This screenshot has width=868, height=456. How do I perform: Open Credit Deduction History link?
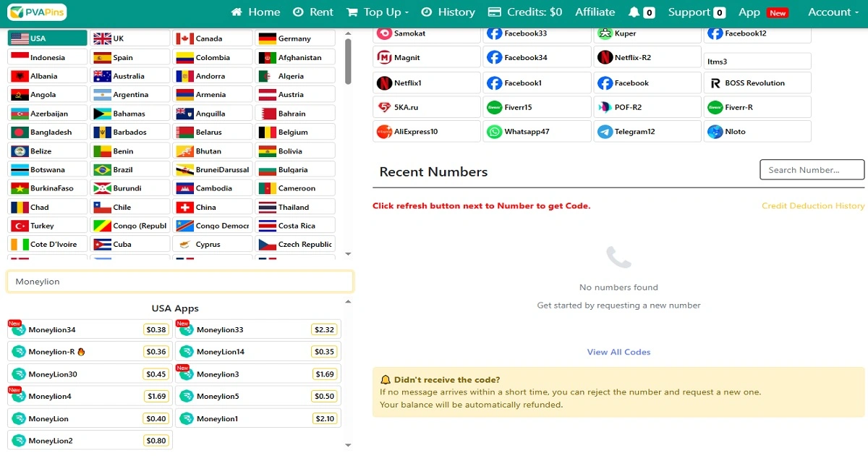tap(813, 206)
